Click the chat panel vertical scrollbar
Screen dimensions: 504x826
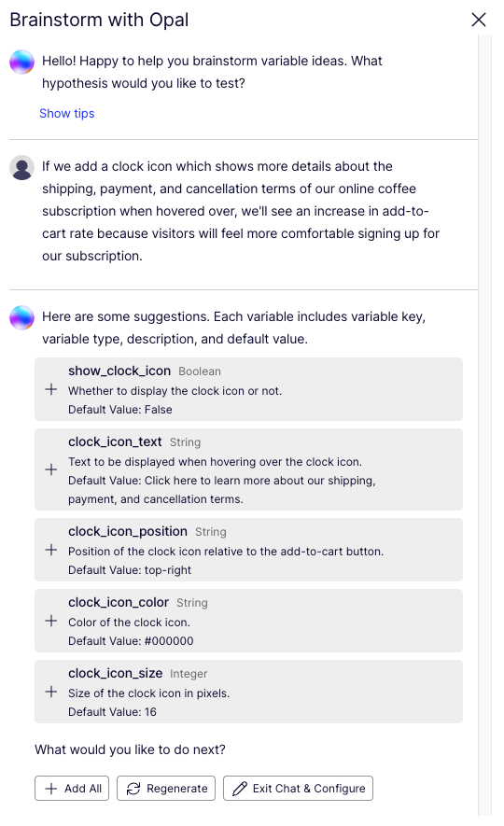[x=484, y=425]
